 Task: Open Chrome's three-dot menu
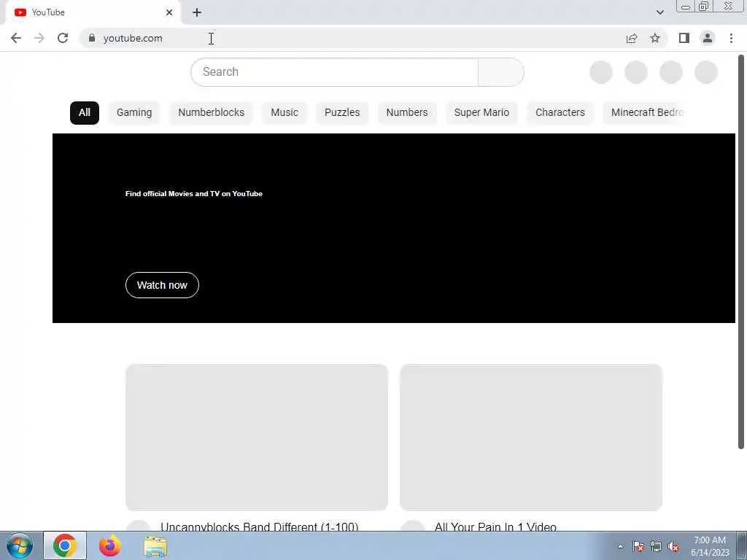click(731, 38)
